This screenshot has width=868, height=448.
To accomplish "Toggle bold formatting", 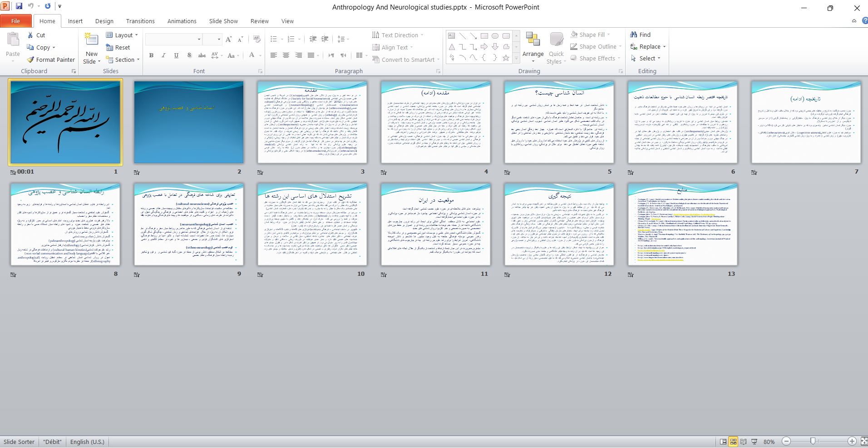I will coord(152,55).
